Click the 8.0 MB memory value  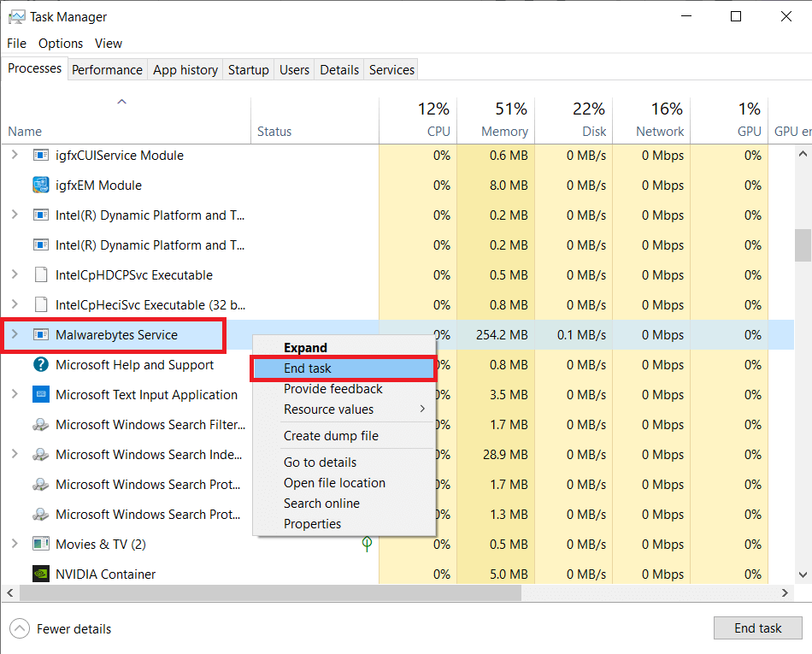click(509, 186)
